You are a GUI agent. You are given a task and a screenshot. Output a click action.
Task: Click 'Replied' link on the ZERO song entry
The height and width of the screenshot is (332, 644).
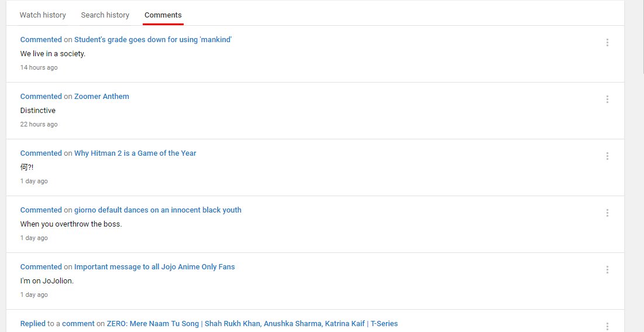[33, 324]
